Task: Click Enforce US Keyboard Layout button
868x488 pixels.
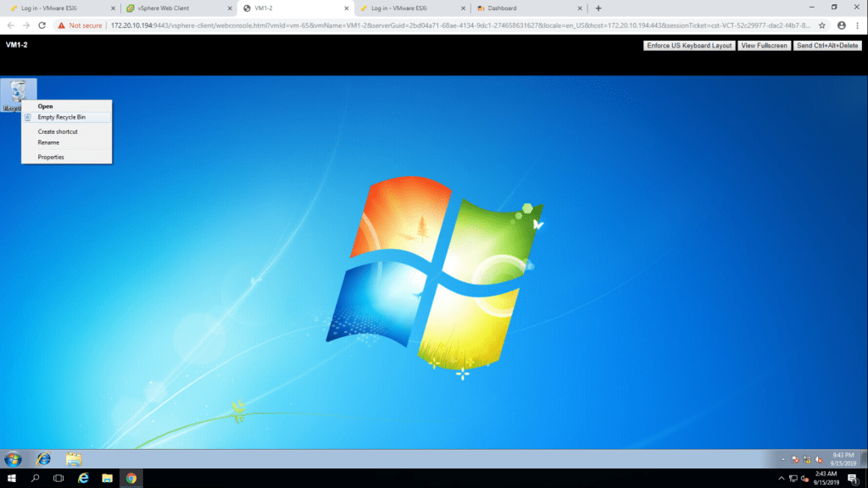Action: point(689,45)
